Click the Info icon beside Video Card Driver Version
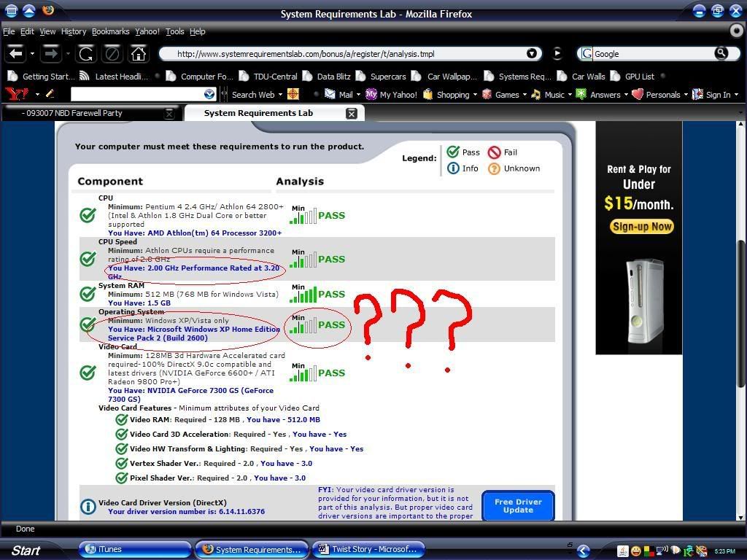Image resolution: width=747 pixels, height=560 pixels. (x=88, y=506)
